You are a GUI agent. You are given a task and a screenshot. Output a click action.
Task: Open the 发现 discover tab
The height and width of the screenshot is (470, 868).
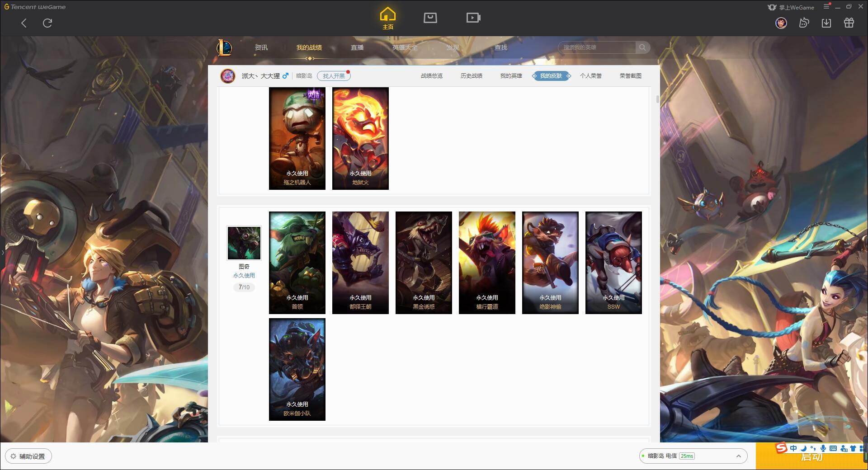point(453,47)
